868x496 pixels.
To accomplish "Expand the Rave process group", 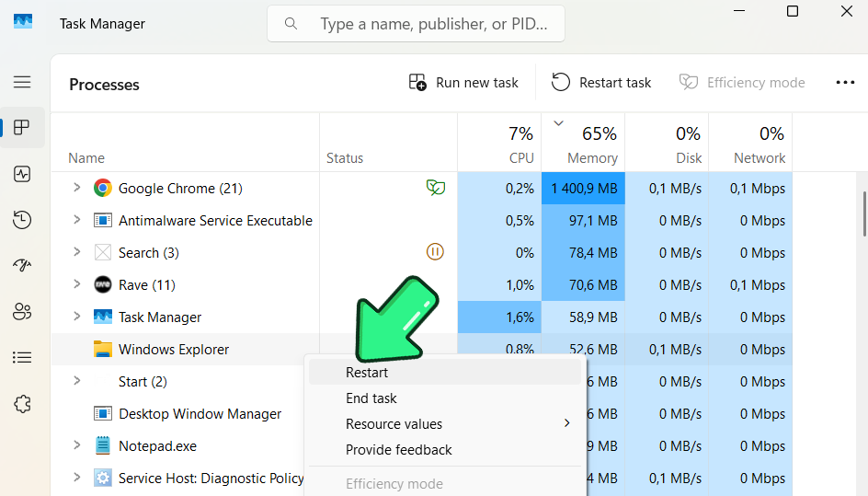I will point(77,284).
